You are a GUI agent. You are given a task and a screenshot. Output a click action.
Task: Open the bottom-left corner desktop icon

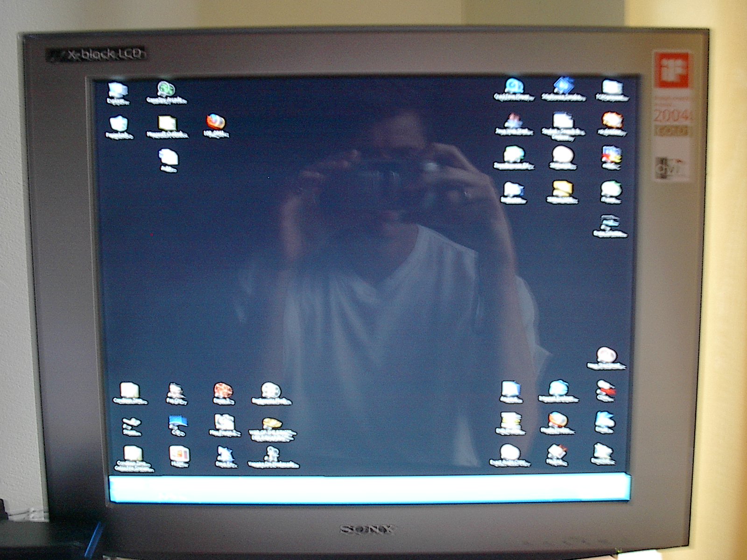pos(133,454)
